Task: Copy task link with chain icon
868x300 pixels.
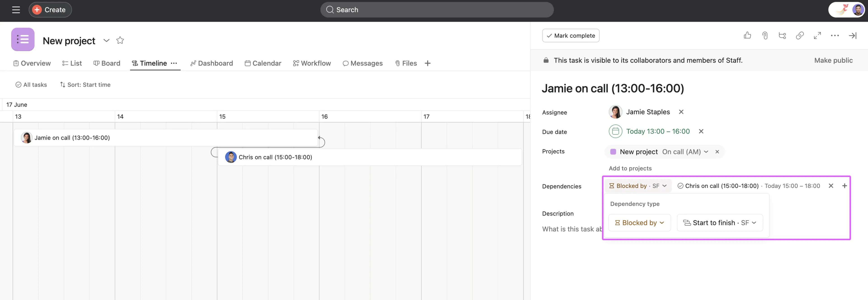Action: coord(800,35)
